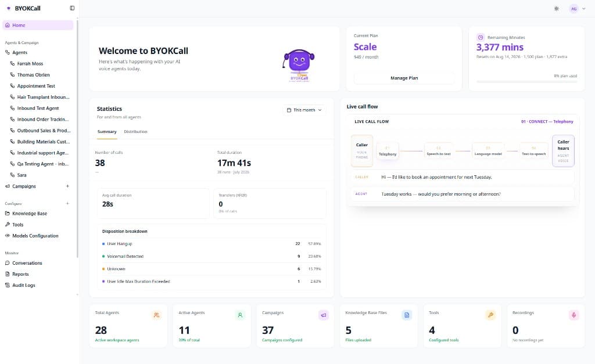Go to Home in the sidebar
The height and width of the screenshot is (364, 595).
pos(38,25)
